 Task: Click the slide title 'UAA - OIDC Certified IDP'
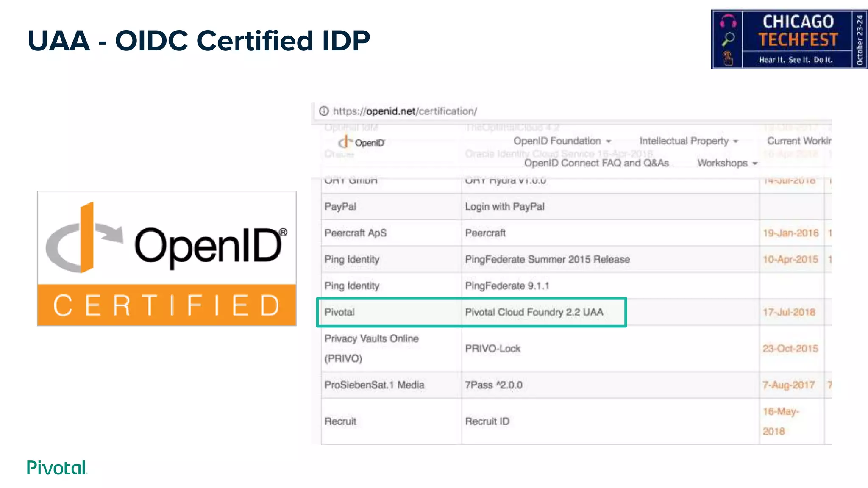199,41
